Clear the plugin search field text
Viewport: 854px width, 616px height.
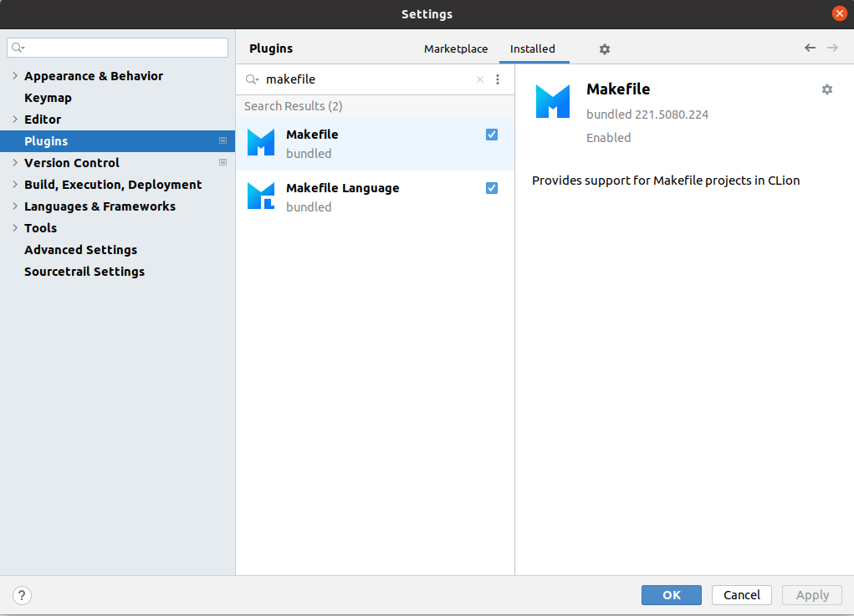click(x=480, y=79)
